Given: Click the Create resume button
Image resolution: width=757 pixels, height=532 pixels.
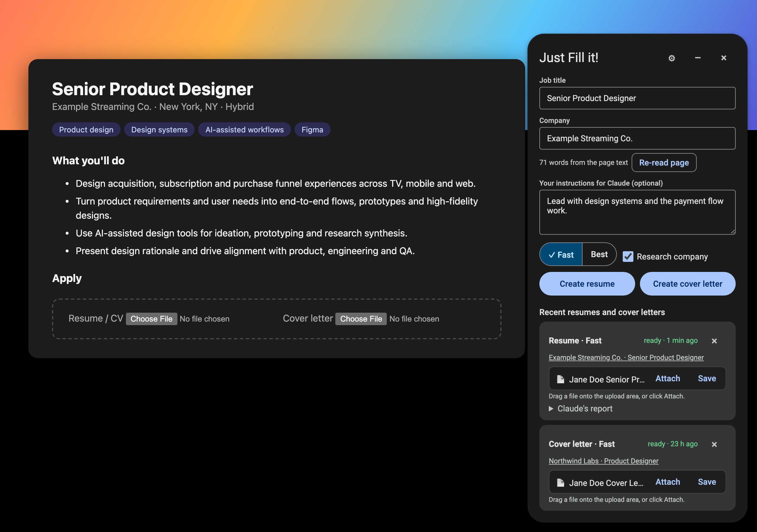Looking at the screenshot, I should 587,284.
